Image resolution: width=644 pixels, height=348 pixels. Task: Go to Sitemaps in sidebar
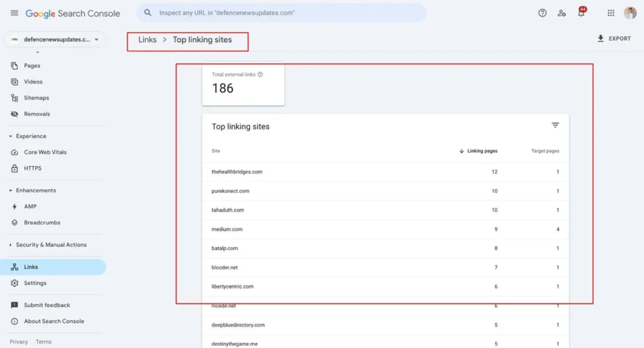tap(36, 98)
